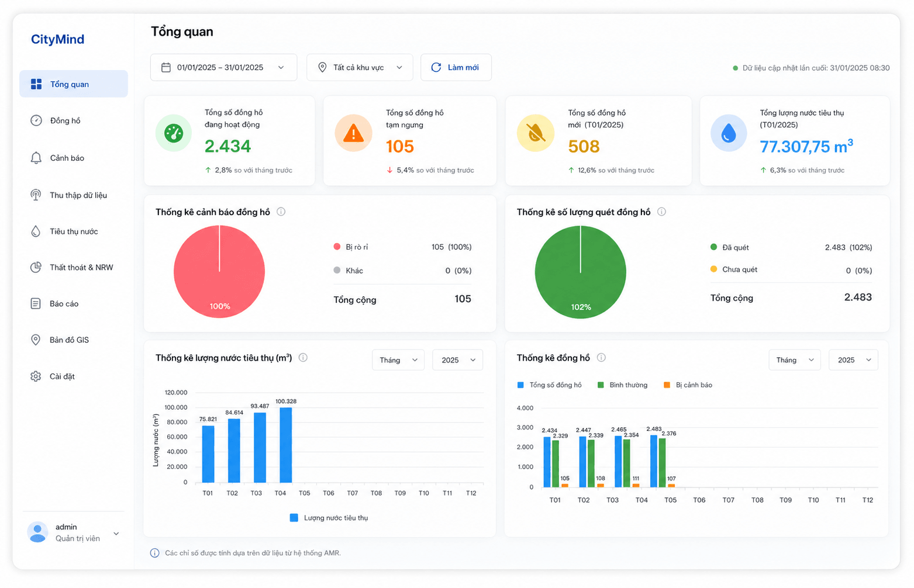Click info icon beside Thống kê đồng hồ title
Image resolution: width=914 pixels, height=588 pixels.
tap(601, 358)
